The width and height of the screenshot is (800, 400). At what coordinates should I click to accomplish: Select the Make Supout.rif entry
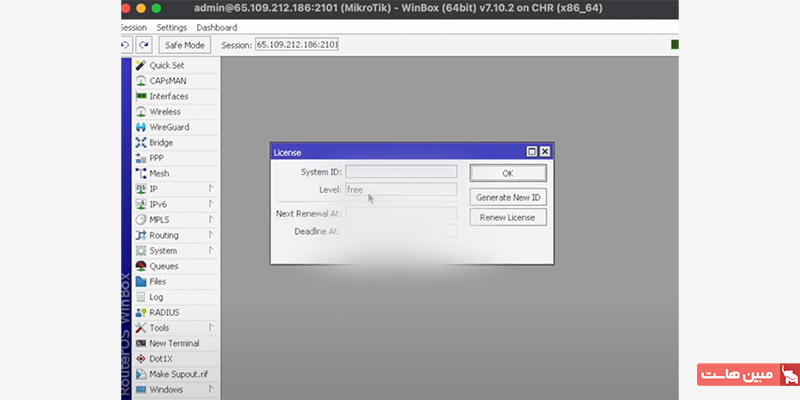pyautogui.click(x=177, y=374)
